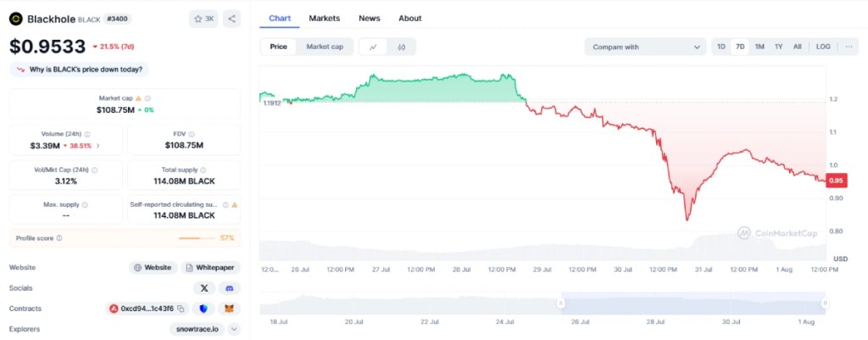
Task: Click the left handle of range slider
Action: pyautogui.click(x=559, y=303)
